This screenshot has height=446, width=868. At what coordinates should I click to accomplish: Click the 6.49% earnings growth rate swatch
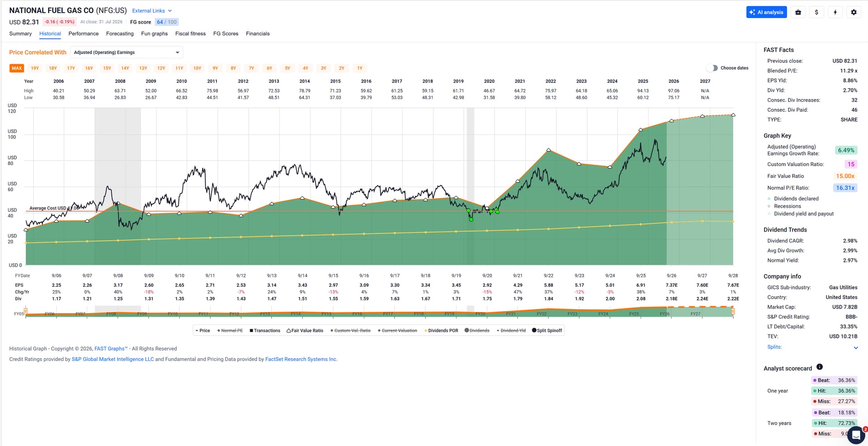pyautogui.click(x=846, y=150)
